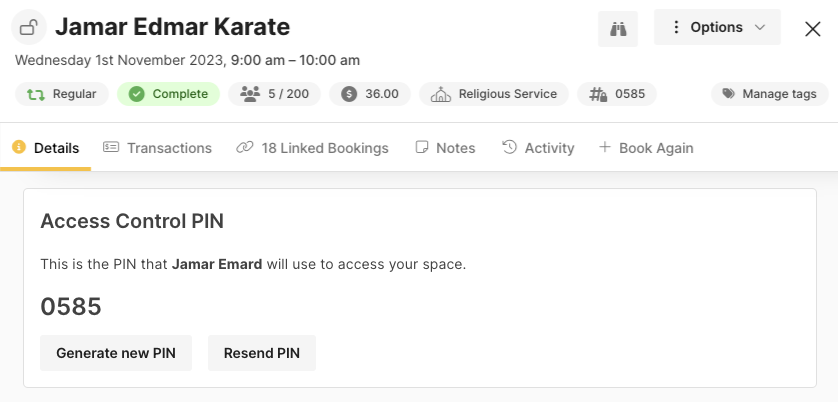View the Activity tab

pos(538,148)
